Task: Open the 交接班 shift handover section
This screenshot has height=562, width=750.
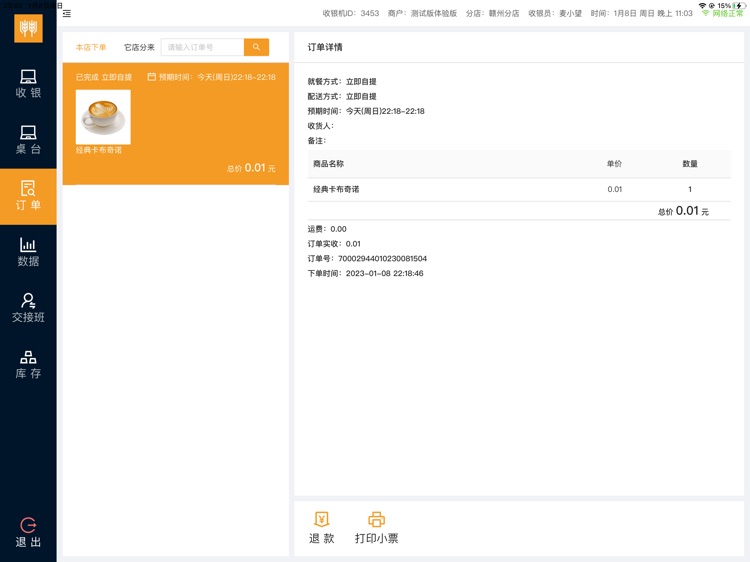Action: coord(28,308)
